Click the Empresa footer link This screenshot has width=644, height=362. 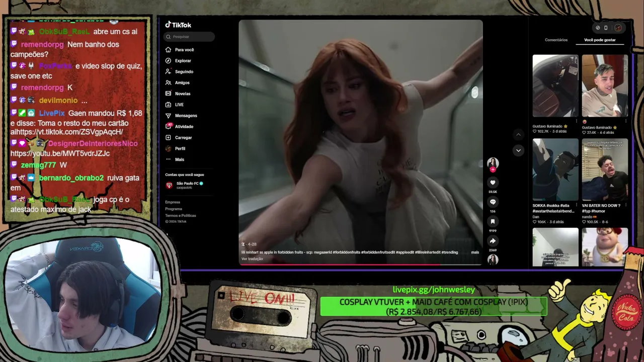coord(173,202)
